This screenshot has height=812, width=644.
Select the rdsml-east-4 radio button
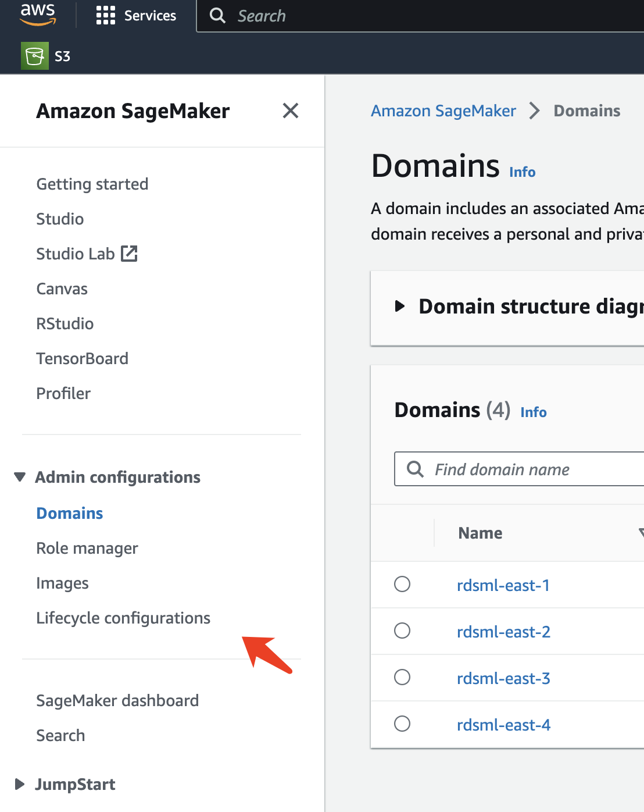(402, 724)
